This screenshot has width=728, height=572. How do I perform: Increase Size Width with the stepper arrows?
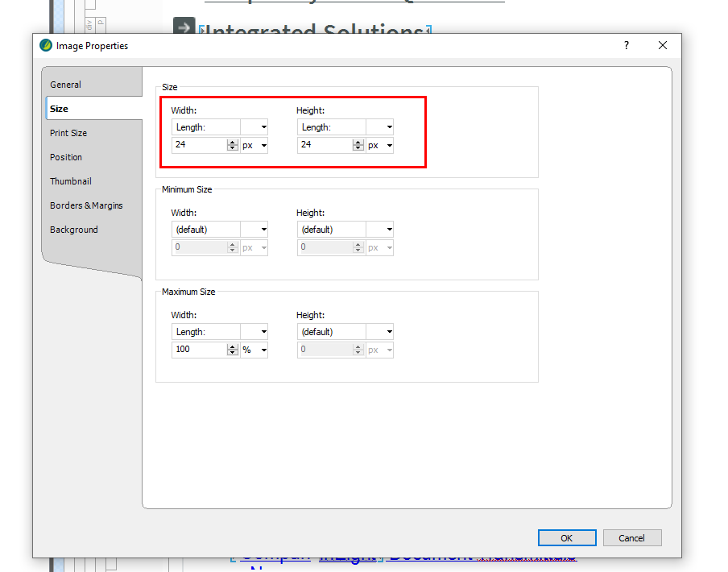pyautogui.click(x=233, y=143)
